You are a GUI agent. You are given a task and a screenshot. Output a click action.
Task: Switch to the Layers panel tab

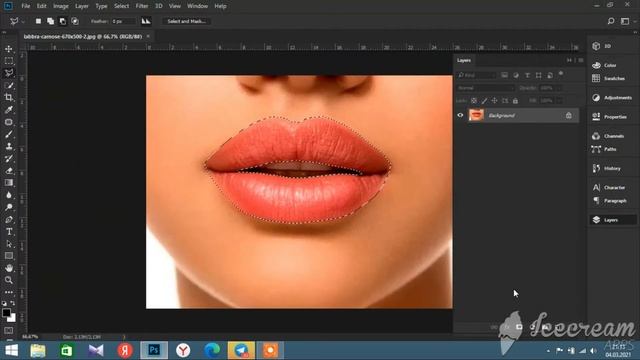[464, 60]
